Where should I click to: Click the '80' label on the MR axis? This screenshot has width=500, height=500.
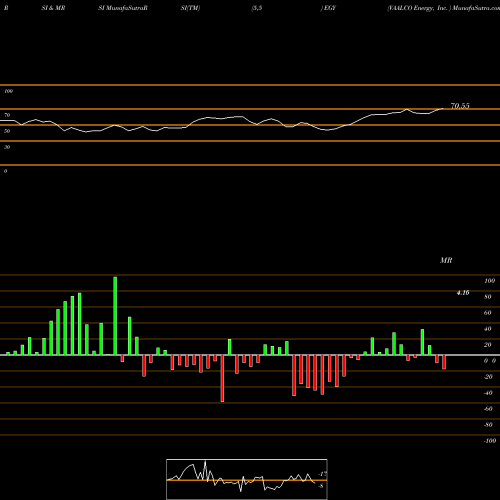tap(488, 297)
